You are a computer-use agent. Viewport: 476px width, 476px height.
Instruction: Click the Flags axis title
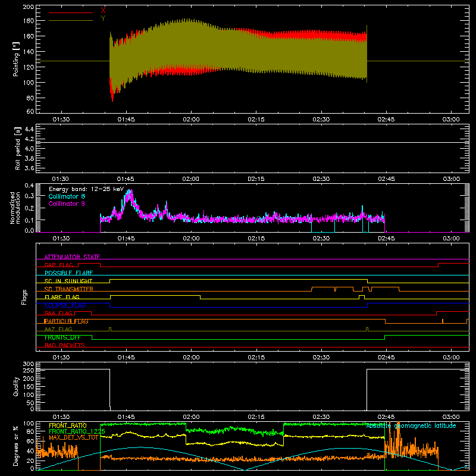point(24,297)
